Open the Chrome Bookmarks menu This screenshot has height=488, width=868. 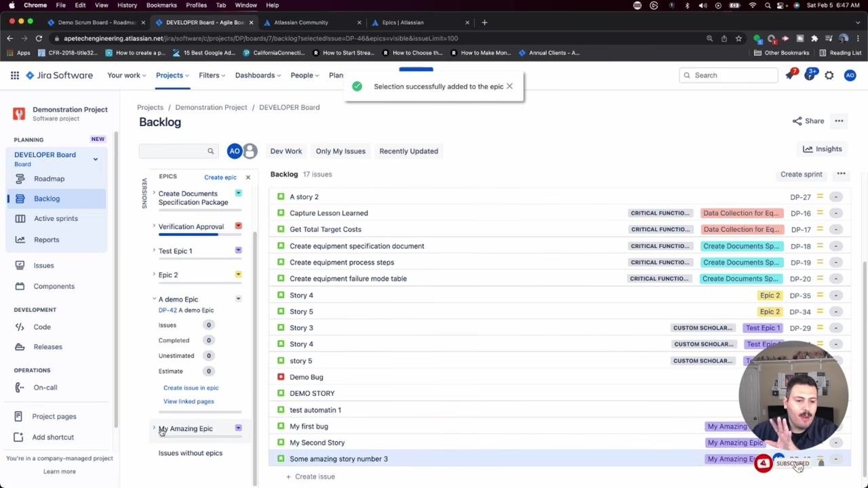(161, 5)
